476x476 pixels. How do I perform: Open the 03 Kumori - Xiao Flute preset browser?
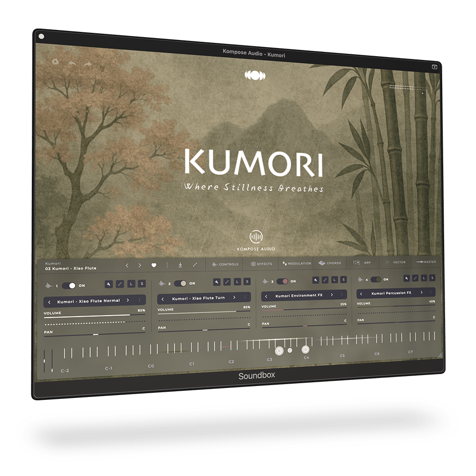pyautogui.click(x=71, y=268)
